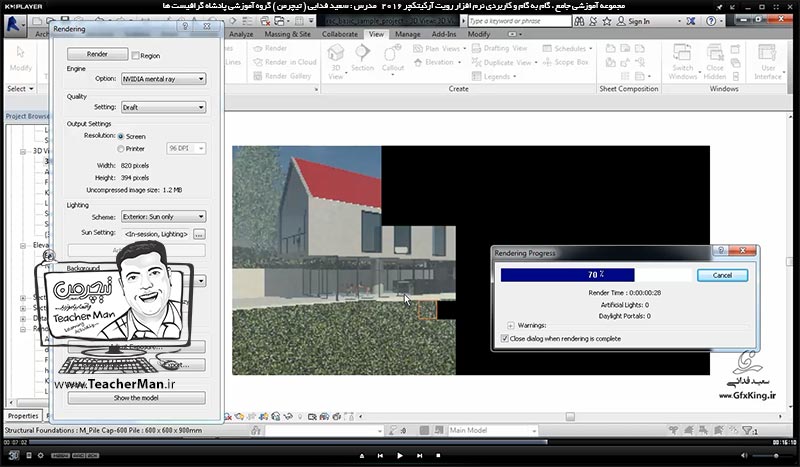Image resolution: width=800 pixels, height=467 pixels.
Task: Open the Add-Ins tab
Action: click(x=444, y=34)
